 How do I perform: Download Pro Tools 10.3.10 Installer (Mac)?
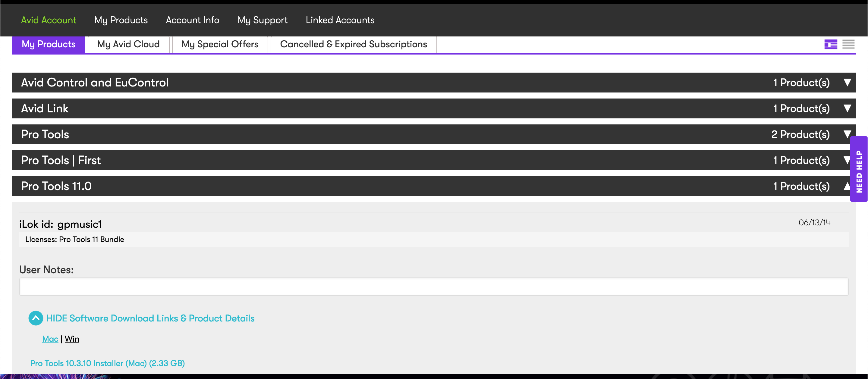(x=108, y=363)
